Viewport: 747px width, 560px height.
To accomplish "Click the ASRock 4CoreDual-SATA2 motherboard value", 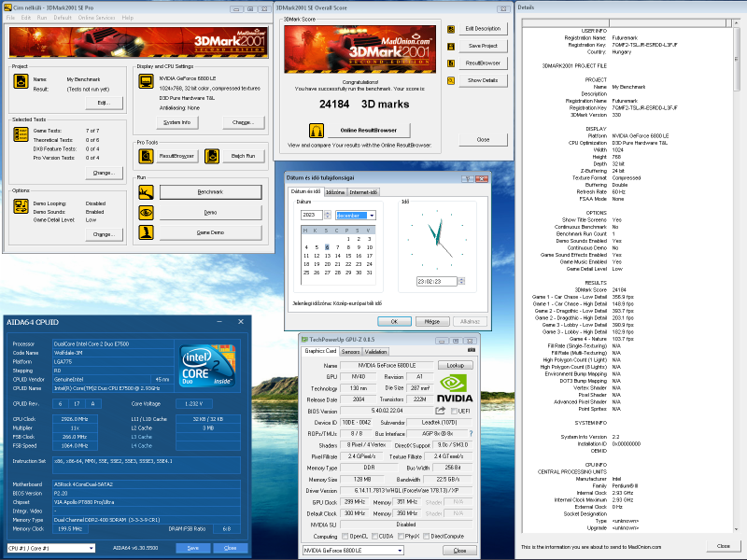I will tap(146, 484).
